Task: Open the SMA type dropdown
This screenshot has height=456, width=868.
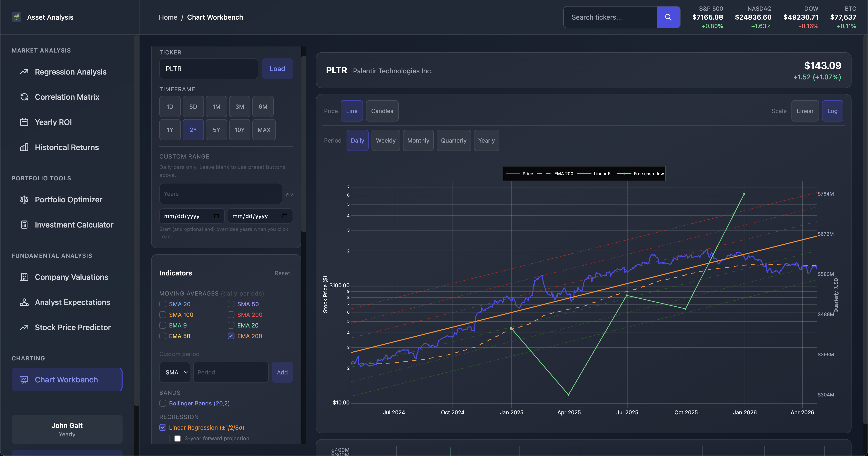Action: click(x=175, y=372)
